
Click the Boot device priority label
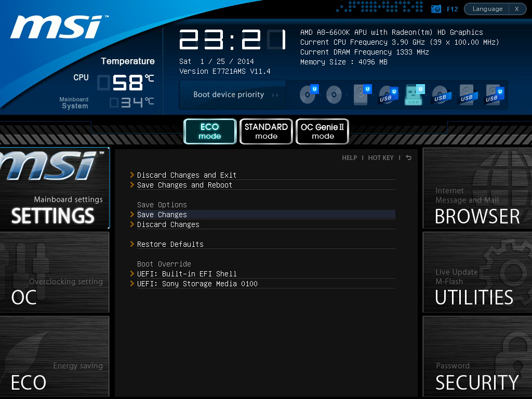click(229, 95)
